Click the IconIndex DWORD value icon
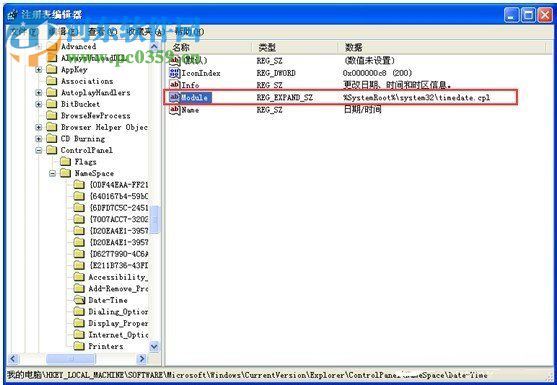Viewport: 557px width, 385px height. pyautogui.click(x=174, y=73)
